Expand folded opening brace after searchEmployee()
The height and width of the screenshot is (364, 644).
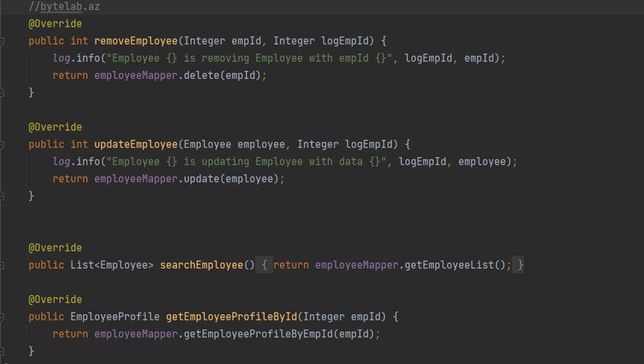tap(264, 265)
